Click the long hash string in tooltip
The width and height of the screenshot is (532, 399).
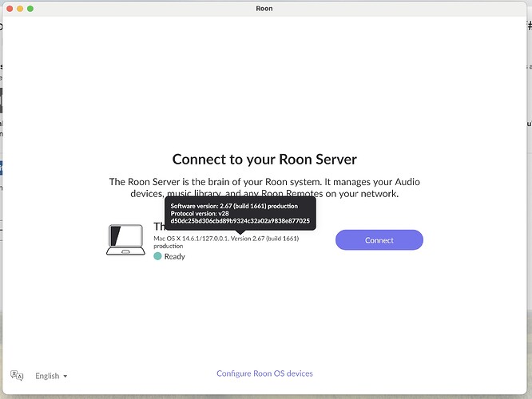[x=240, y=221]
